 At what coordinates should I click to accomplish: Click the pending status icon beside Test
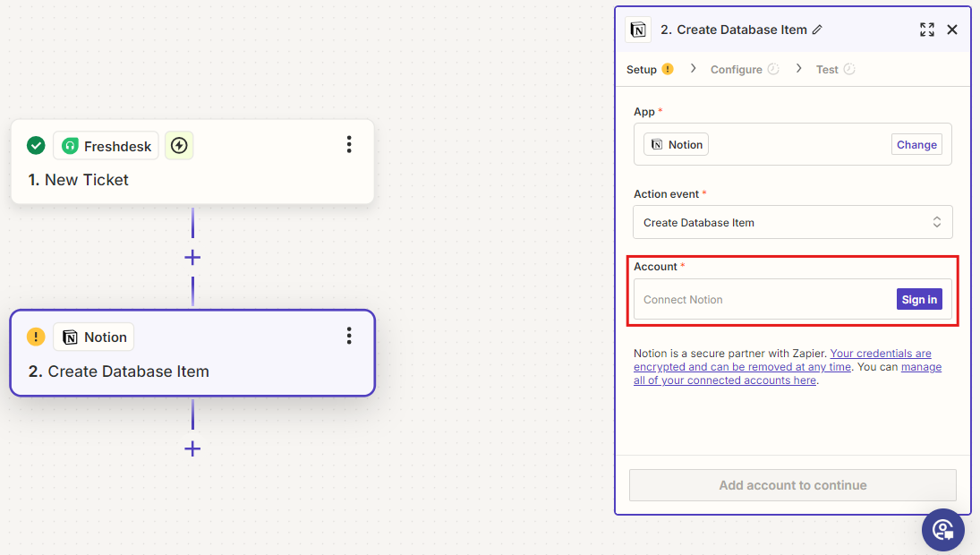coord(848,69)
